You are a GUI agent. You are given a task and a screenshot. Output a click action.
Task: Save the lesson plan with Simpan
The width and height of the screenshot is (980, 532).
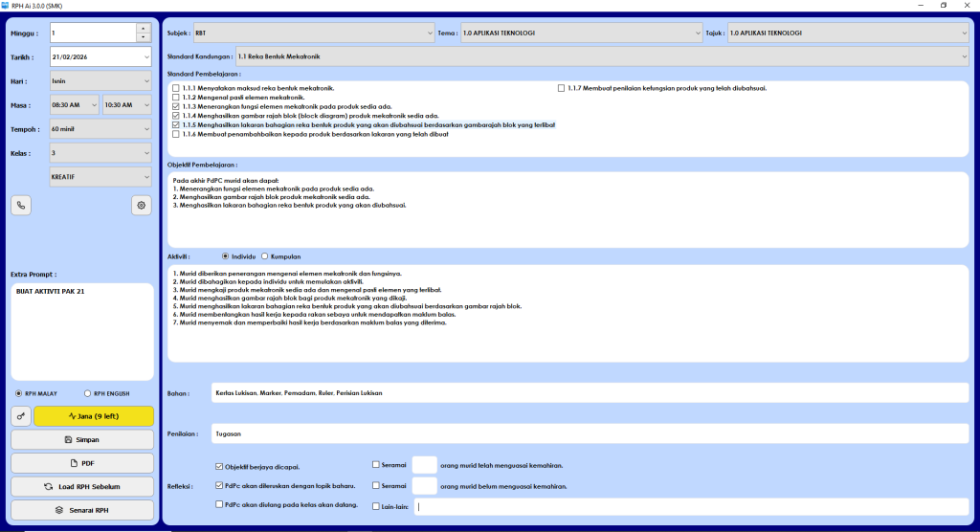click(82, 439)
